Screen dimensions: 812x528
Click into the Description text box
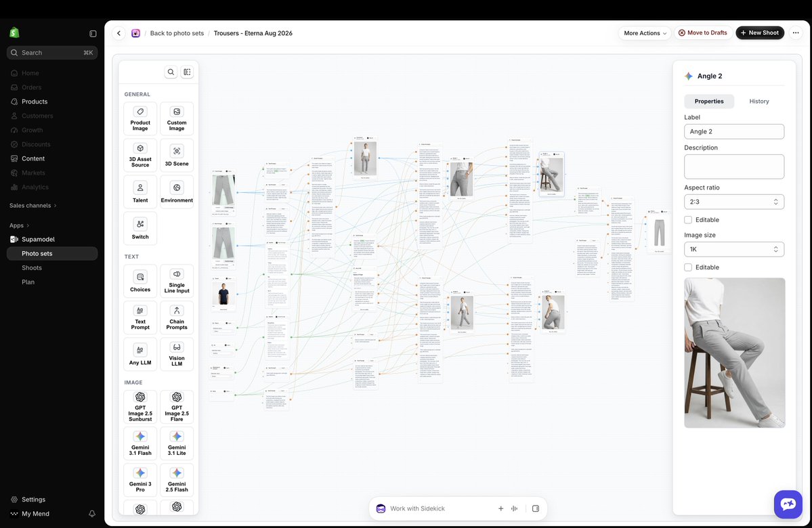734,167
